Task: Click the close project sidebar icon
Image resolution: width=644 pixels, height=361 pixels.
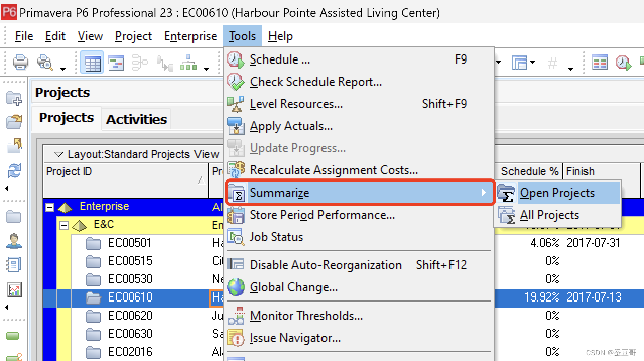Action: (14, 146)
